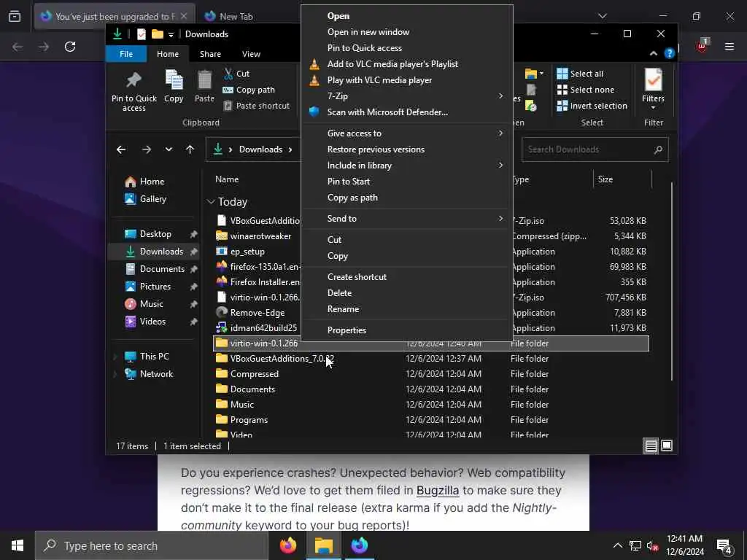Sort by Size column header

[622, 179]
